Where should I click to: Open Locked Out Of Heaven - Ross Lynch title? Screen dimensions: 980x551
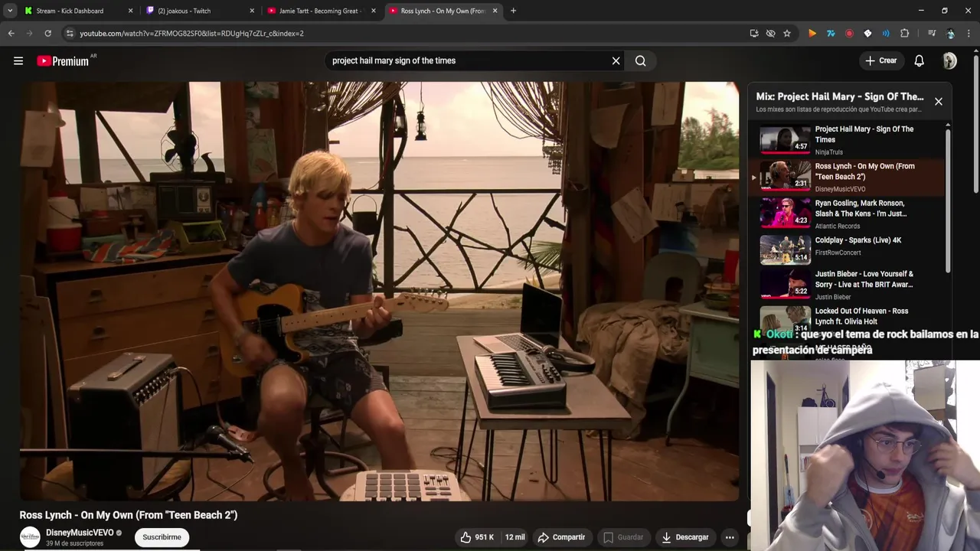pos(861,316)
